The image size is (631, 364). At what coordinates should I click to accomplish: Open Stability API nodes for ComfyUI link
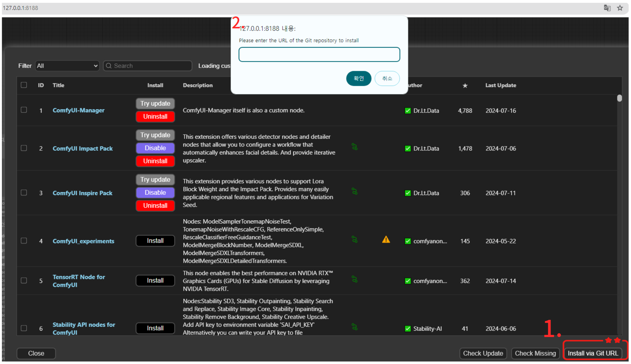pos(84,329)
